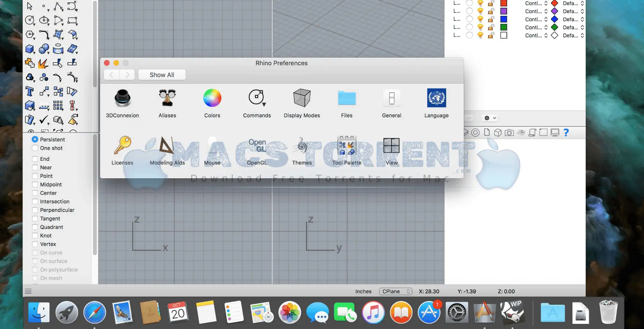The width and height of the screenshot is (644, 329).
Task: Choose the rectangular Array grid tool
Action: (58, 106)
